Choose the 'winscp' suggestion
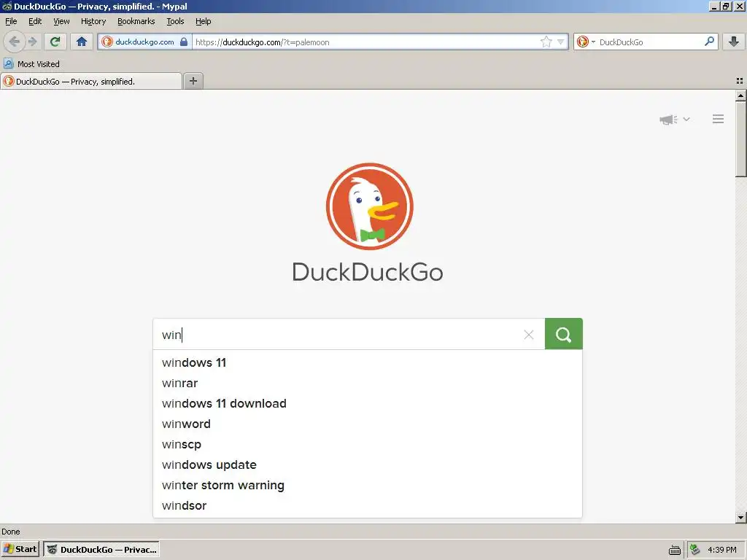Screen dimensions: 747x560 (368, 444)
